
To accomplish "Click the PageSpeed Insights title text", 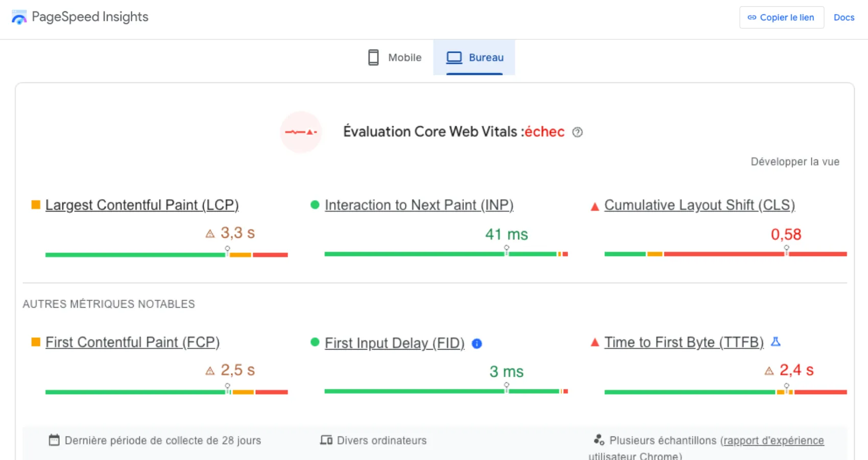I will pyautogui.click(x=90, y=17).
